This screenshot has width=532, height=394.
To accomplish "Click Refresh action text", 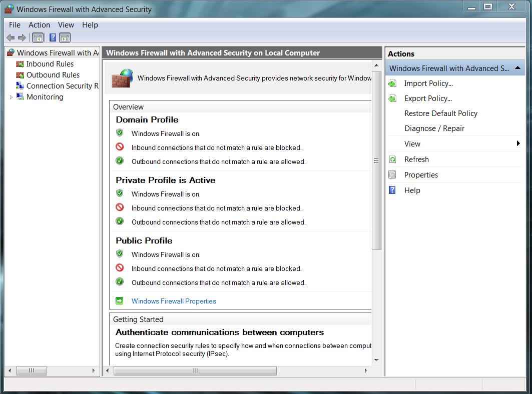I will click(x=417, y=159).
